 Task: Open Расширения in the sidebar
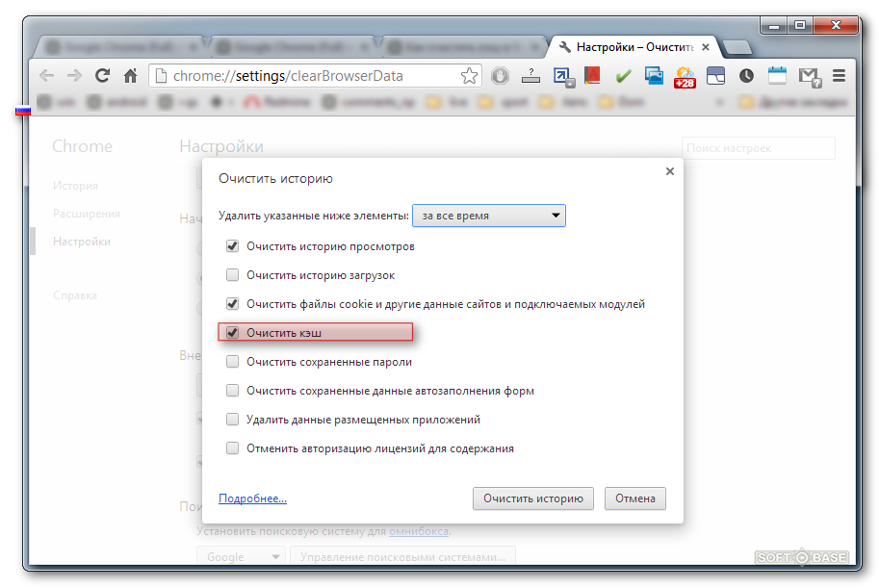(x=87, y=214)
